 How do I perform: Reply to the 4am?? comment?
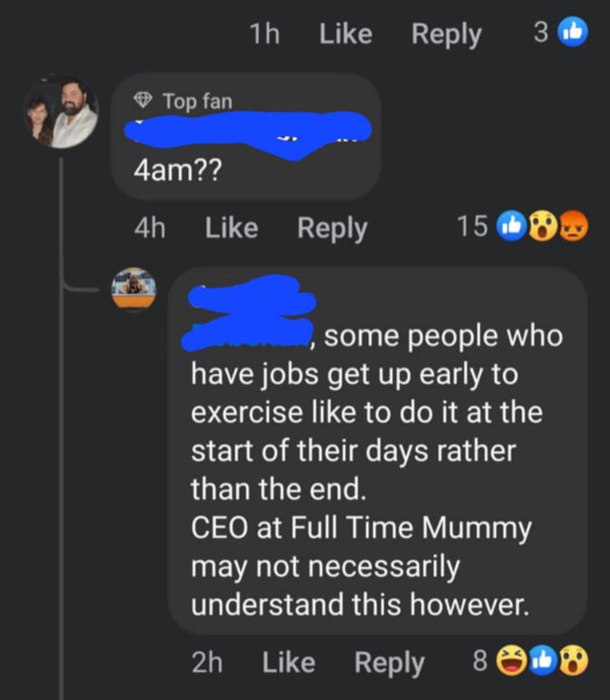pos(331,228)
